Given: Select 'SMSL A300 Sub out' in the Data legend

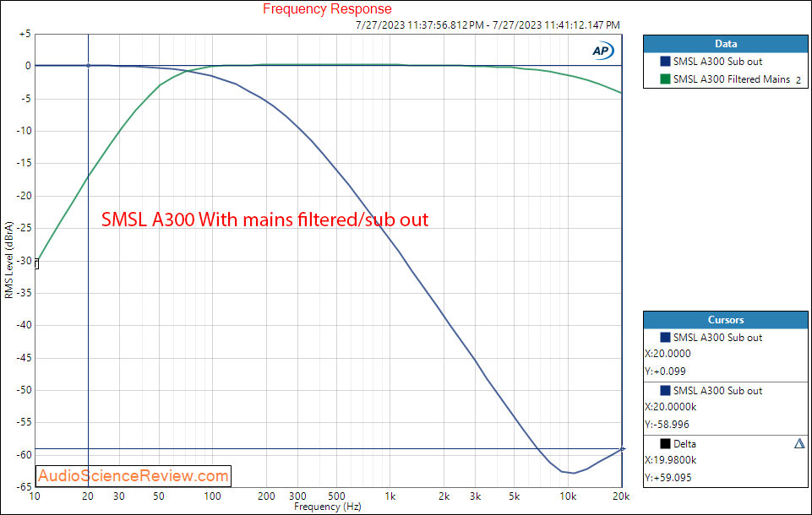Looking at the screenshot, I should 717,62.
